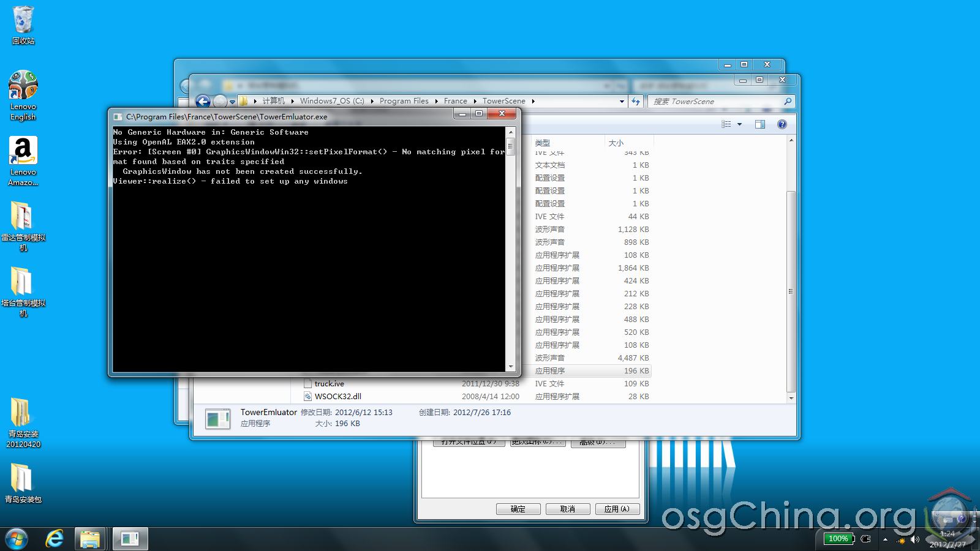Screen dimensions: 980x551
Task: Launch Internet Explorer from the taskbar
Action: click(55, 539)
